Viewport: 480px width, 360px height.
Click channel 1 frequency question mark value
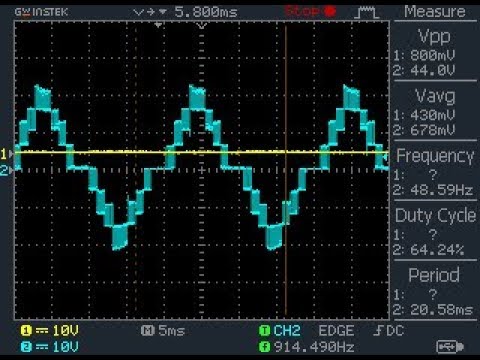pos(433,174)
